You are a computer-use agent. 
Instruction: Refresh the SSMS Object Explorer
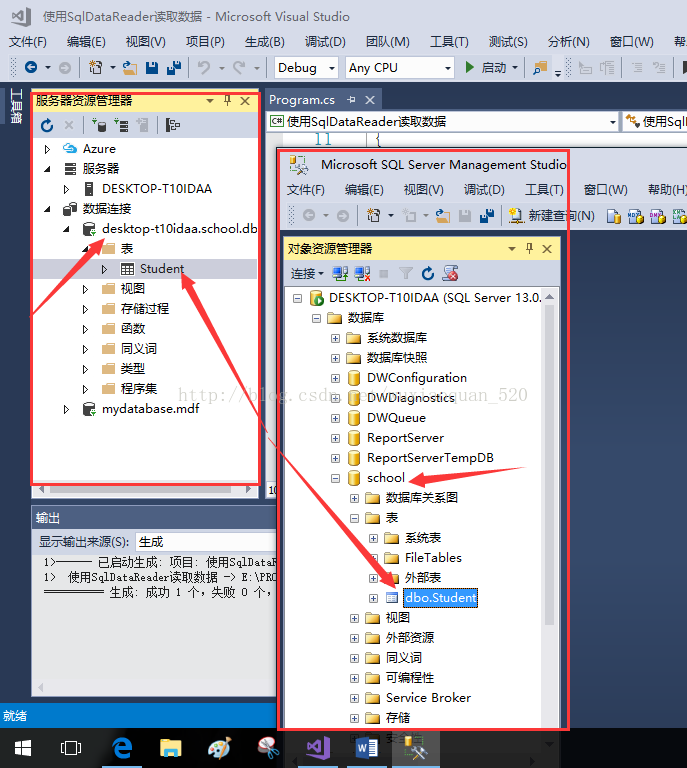[428, 273]
